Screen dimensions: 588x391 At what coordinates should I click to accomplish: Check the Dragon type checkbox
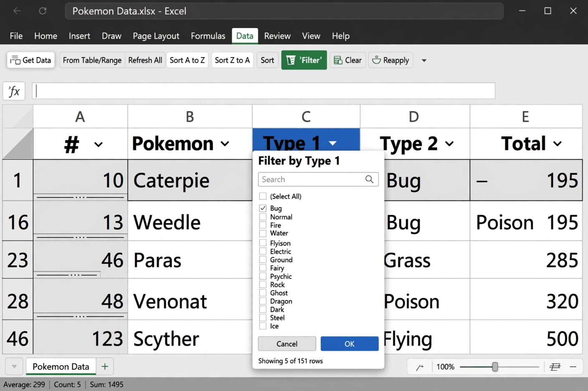pyautogui.click(x=263, y=301)
